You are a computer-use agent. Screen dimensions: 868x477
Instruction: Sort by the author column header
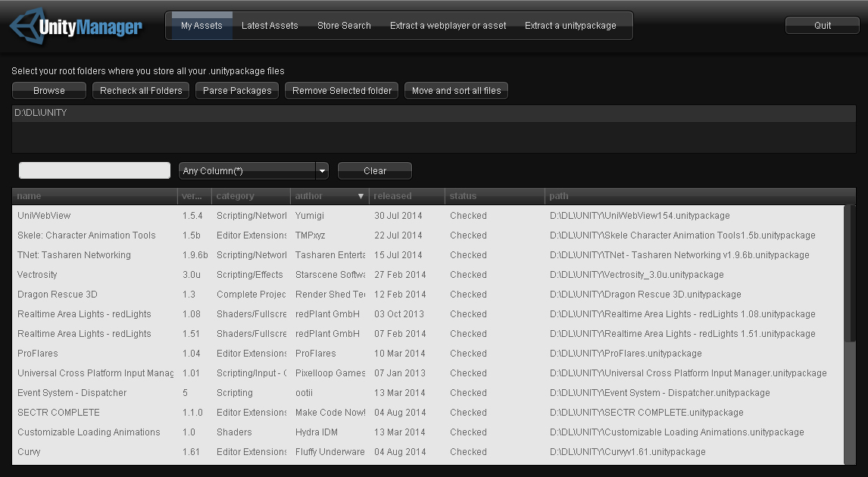329,196
